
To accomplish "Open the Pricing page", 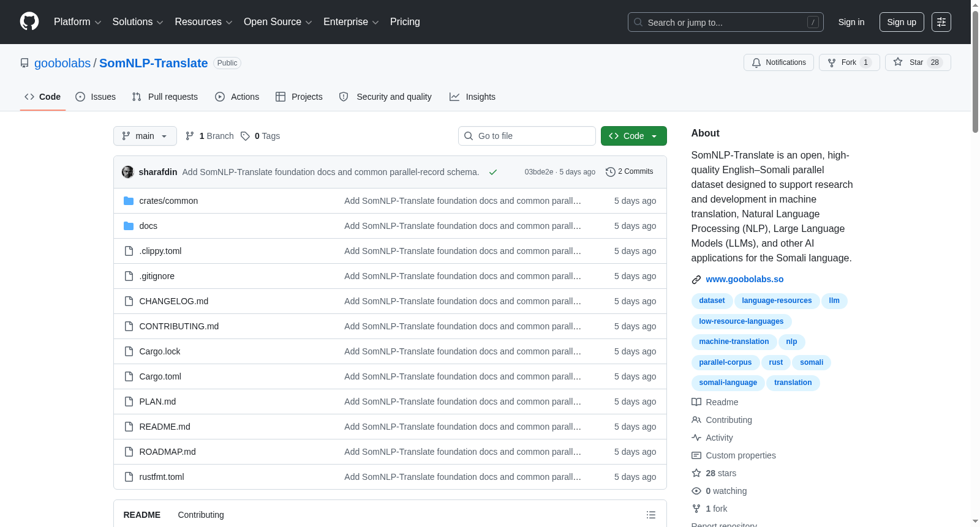I will click(x=405, y=22).
